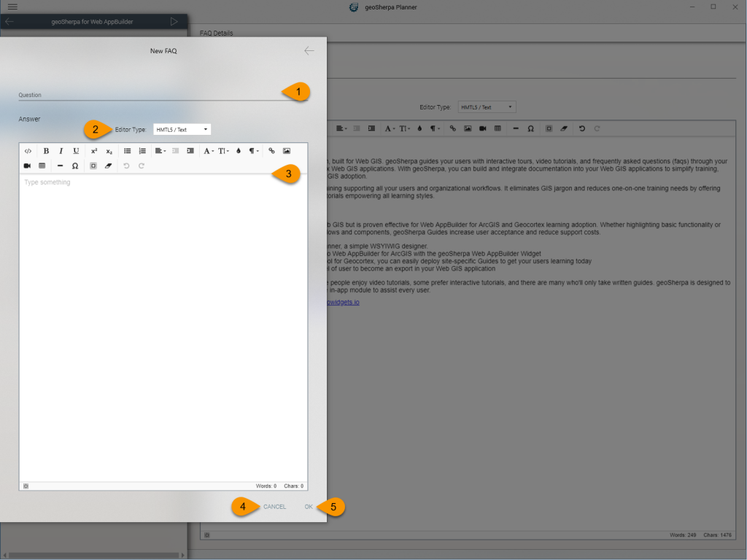Image resolution: width=747 pixels, height=560 pixels.
Task: Increase indent in the New FAQ editor
Action: pyautogui.click(x=190, y=151)
